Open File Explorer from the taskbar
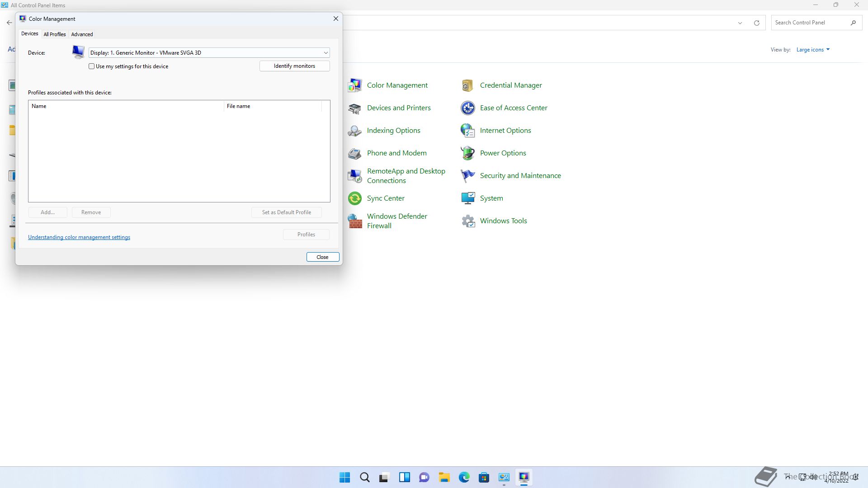 (x=444, y=477)
